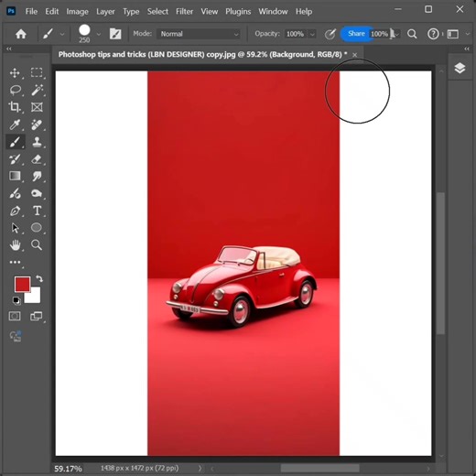
Task: Click the vertical canvas scrollbar
Action: coord(441,264)
